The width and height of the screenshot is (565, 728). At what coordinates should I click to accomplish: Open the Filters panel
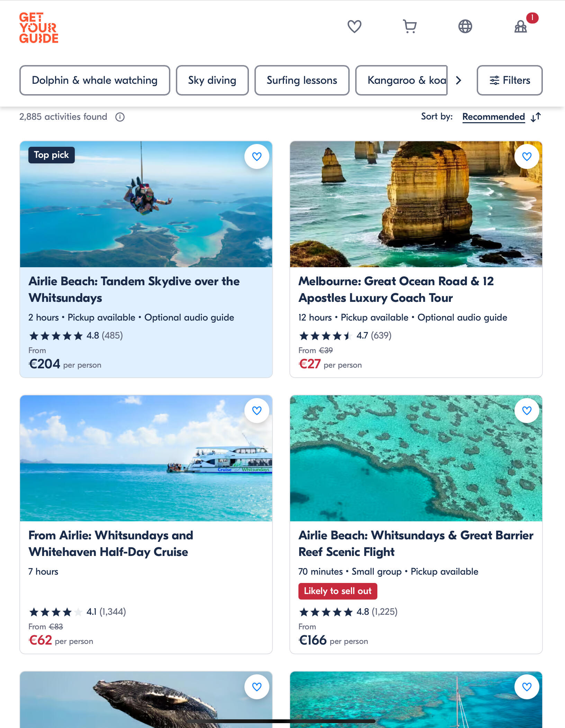(509, 80)
